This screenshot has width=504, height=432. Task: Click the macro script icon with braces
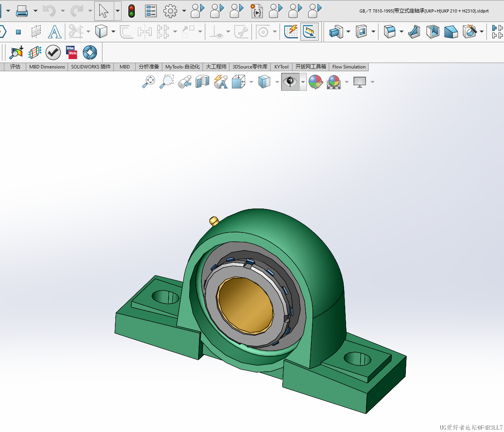(256, 11)
